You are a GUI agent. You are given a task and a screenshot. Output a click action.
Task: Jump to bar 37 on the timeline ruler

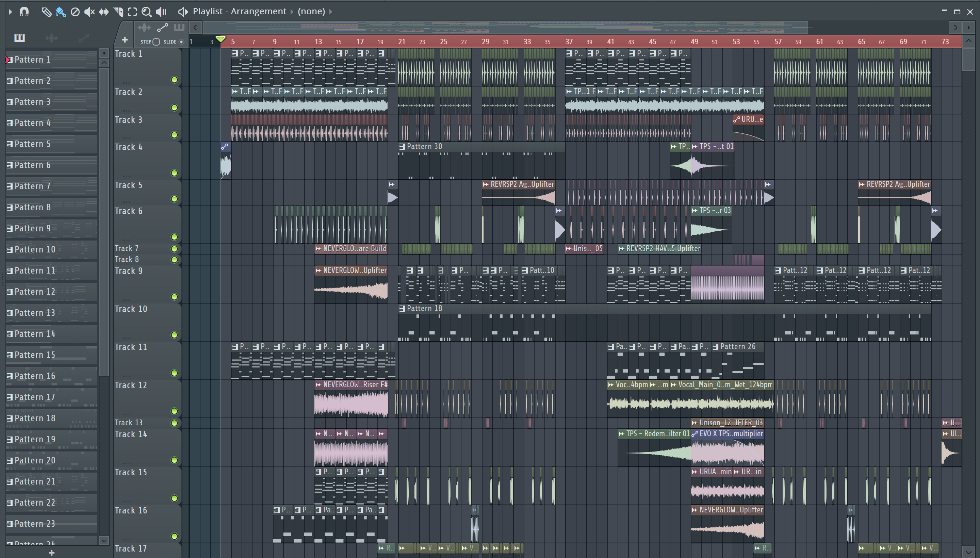569,42
